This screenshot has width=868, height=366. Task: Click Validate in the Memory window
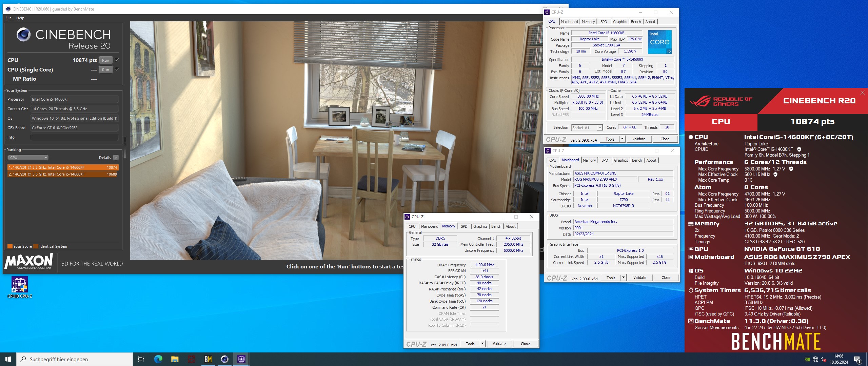point(499,344)
